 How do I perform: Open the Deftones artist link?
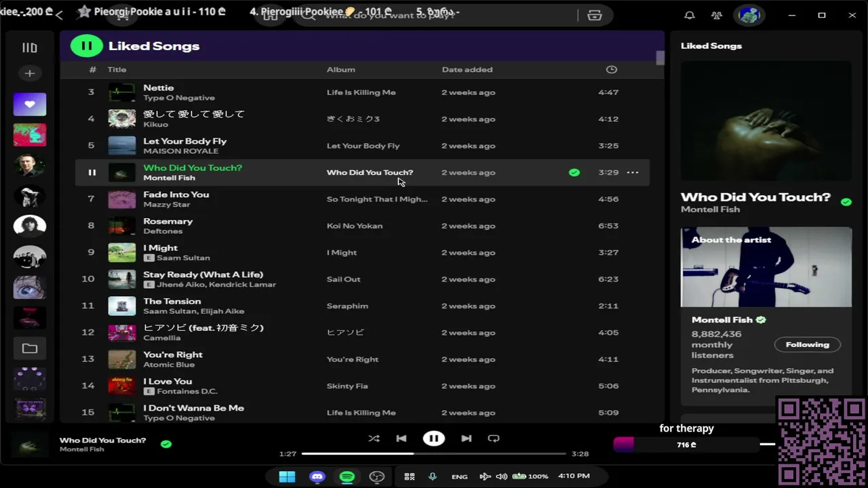click(163, 231)
